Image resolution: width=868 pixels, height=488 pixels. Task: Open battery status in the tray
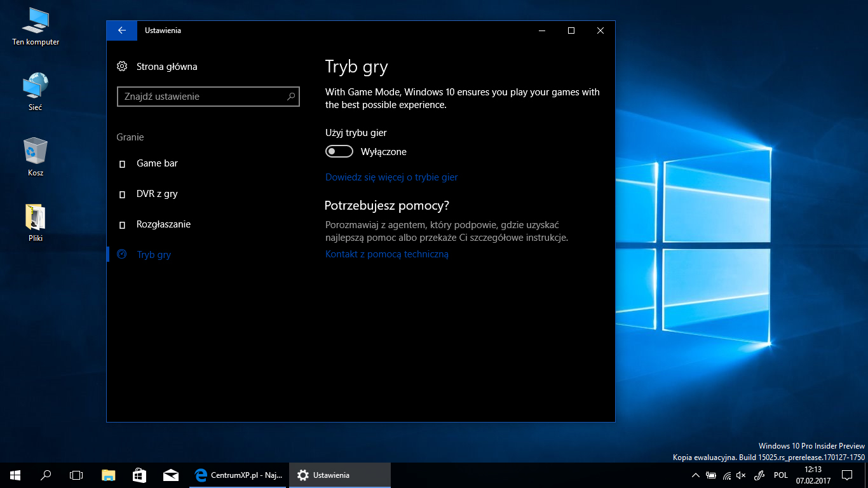point(711,475)
